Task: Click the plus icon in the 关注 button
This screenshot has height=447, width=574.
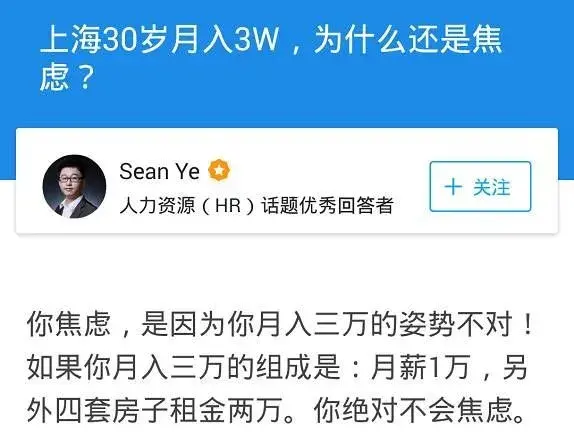Action: pos(453,187)
